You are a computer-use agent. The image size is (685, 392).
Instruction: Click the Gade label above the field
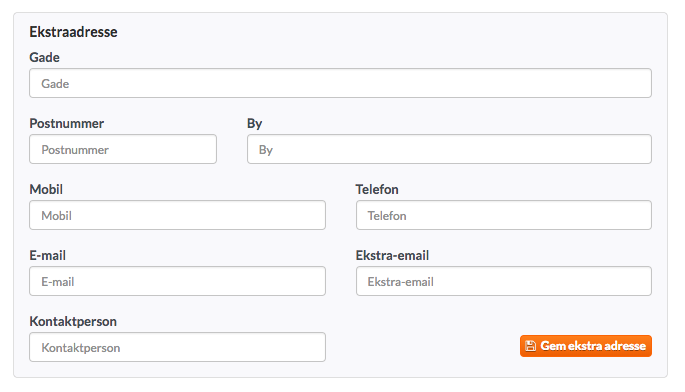point(45,57)
